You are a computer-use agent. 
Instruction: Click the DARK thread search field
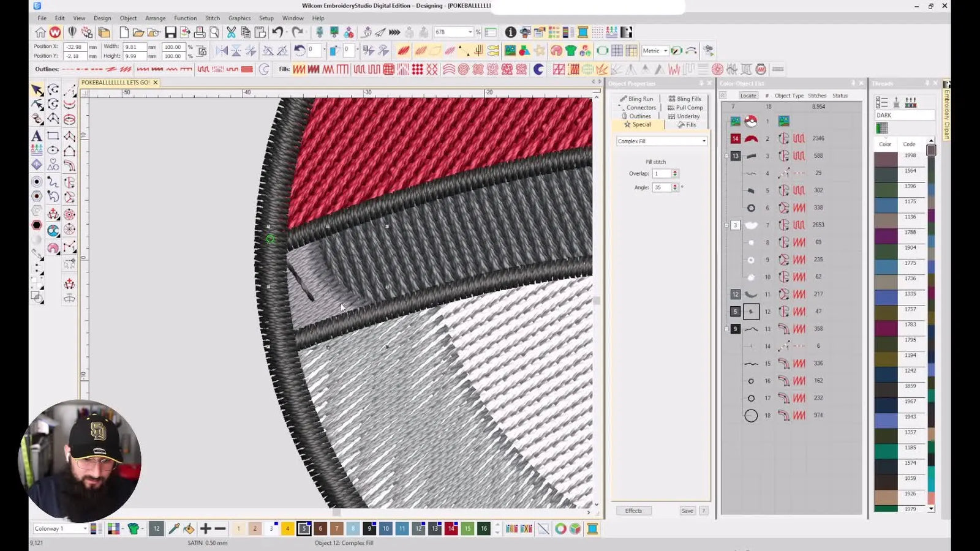[904, 115]
